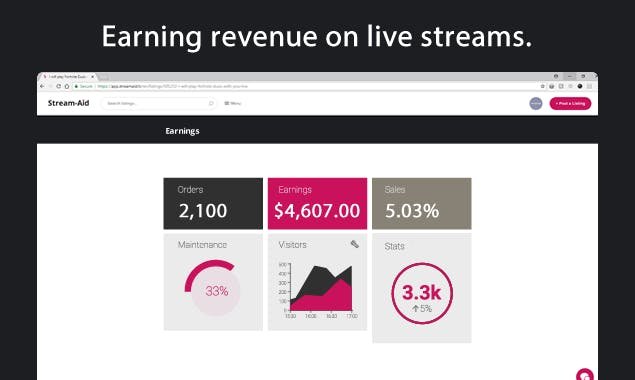Click the Post a Listing button
This screenshot has height=380, width=635.
(x=570, y=104)
